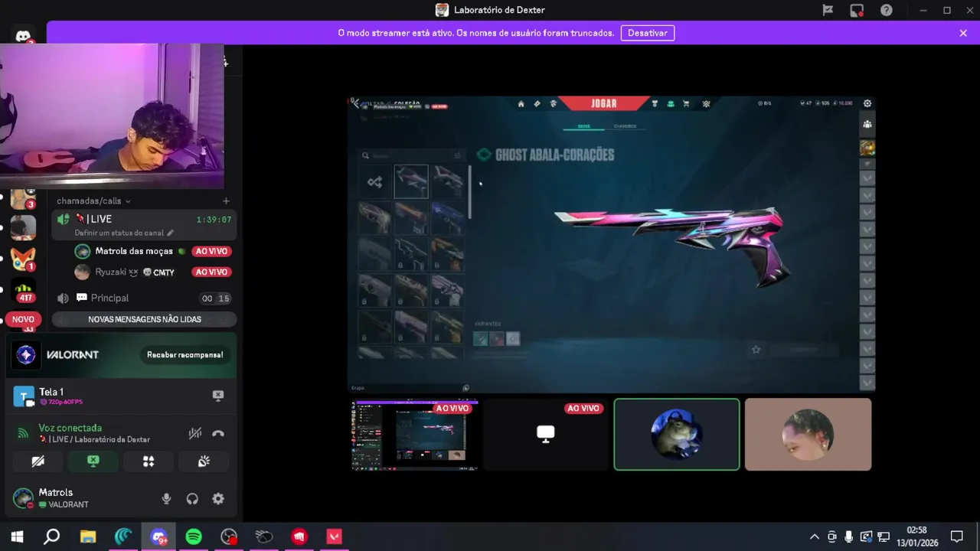Toggle screen sharing green button
Screen dimensions: 980x551
tap(93, 461)
